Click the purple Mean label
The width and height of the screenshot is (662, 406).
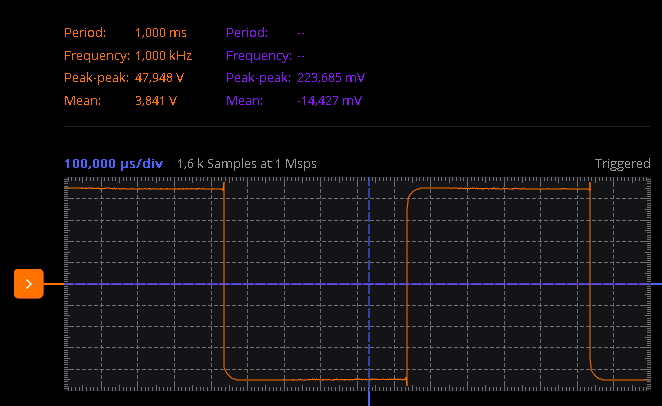243,101
